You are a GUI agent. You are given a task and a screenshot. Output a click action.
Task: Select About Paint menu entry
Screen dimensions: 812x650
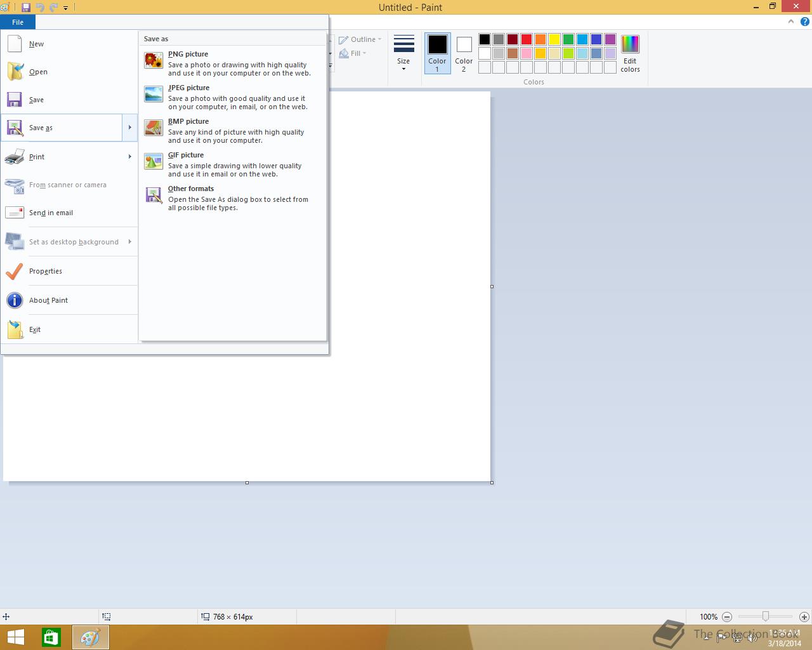pos(69,300)
